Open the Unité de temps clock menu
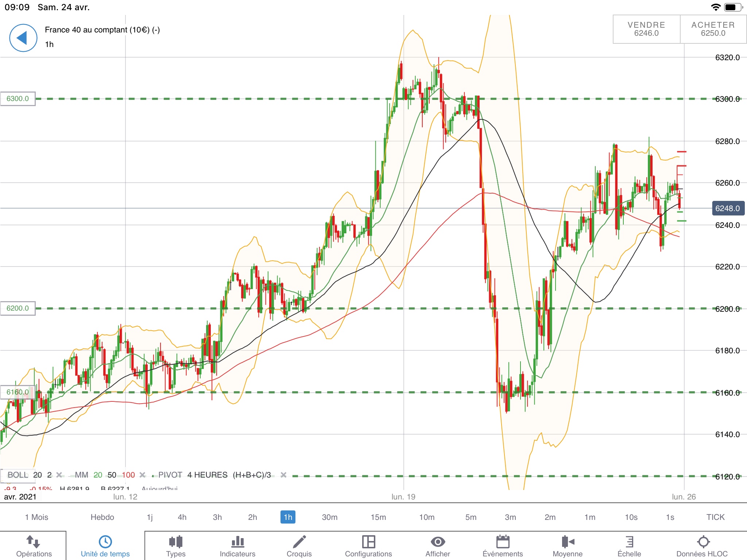 point(105,542)
